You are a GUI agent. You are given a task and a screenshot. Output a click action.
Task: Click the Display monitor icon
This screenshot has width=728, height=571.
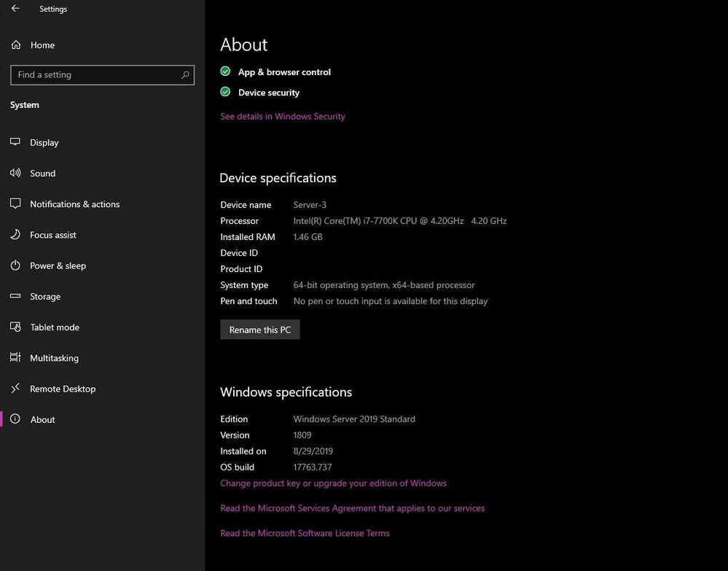15,142
